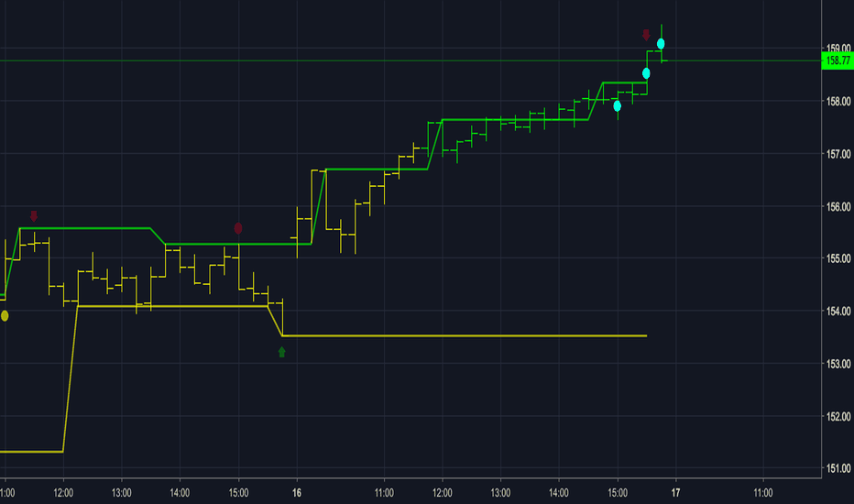Click the 13:00 time label before date 16
This screenshot has width=854, height=504.
coord(122,493)
